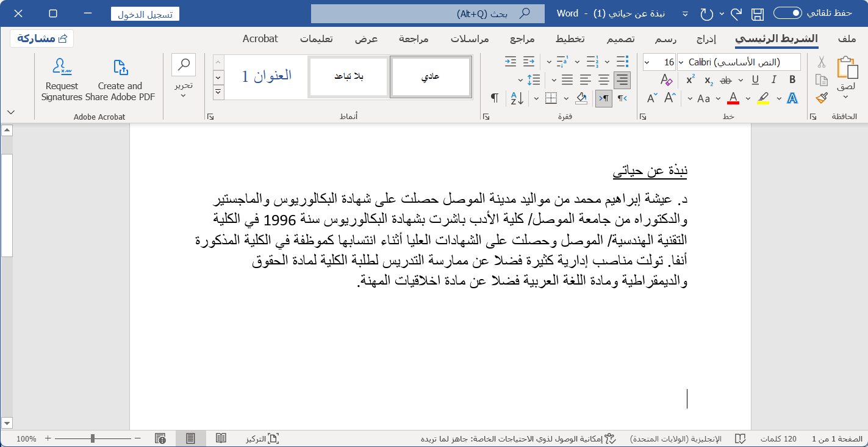868x447 pixels.
Task: Open the font color dropdown arrow
Action: [x=747, y=98]
